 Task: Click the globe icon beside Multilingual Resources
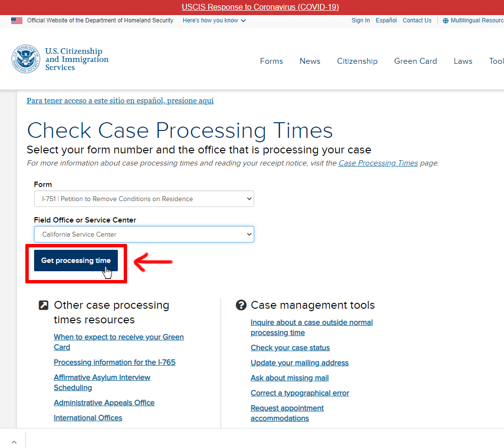click(x=446, y=20)
